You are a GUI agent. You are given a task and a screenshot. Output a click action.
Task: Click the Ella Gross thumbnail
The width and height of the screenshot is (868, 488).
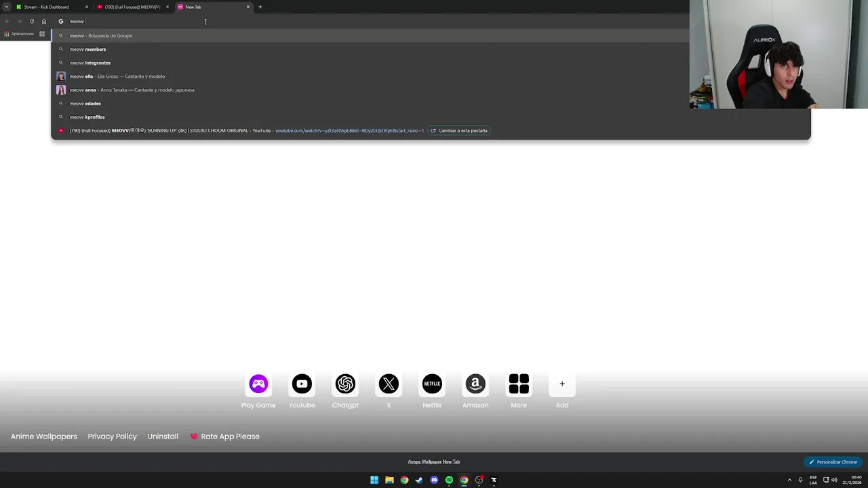click(61, 76)
